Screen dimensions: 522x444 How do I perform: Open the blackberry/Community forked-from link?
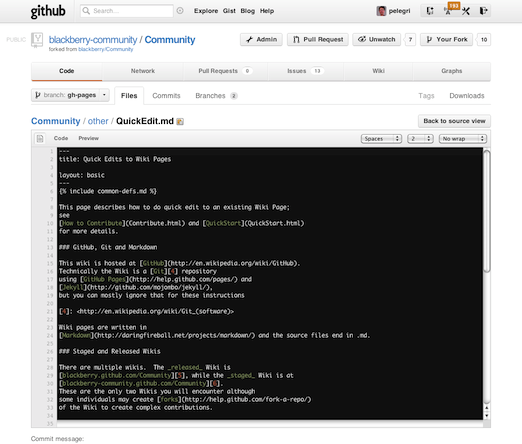coord(106,49)
